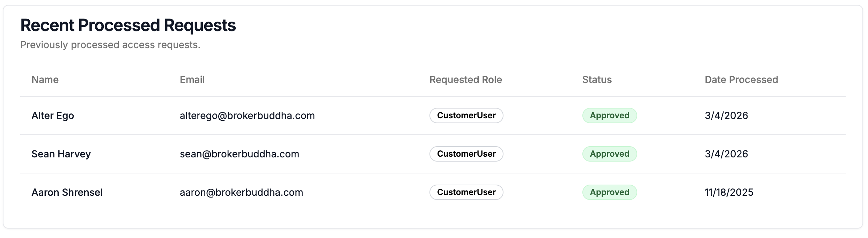This screenshot has height=238, width=868.
Task: Click email aaron@brokerbuddha.com
Action: [241, 192]
